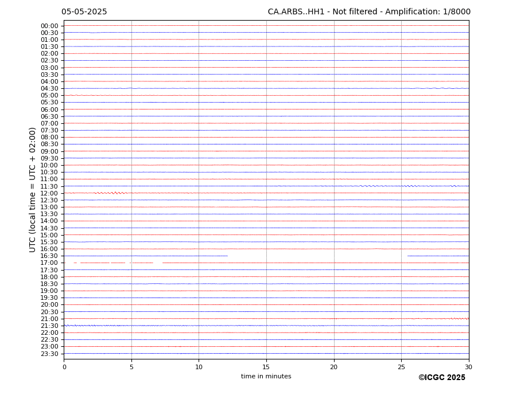Click the 21:30 time row label
Image resolution: width=532 pixels, height=399 pixels.
tap(49, 326)
